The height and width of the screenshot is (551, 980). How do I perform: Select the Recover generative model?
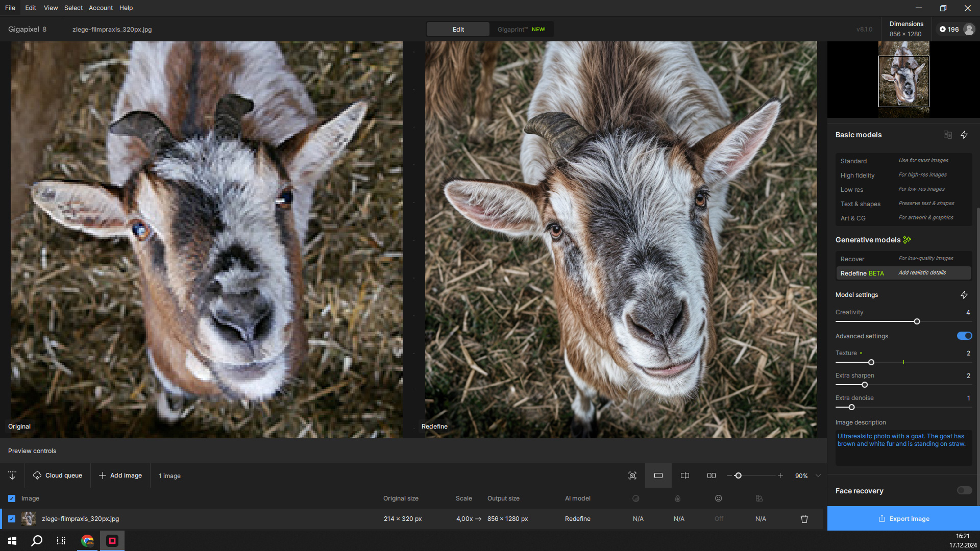tap(903, 259)
